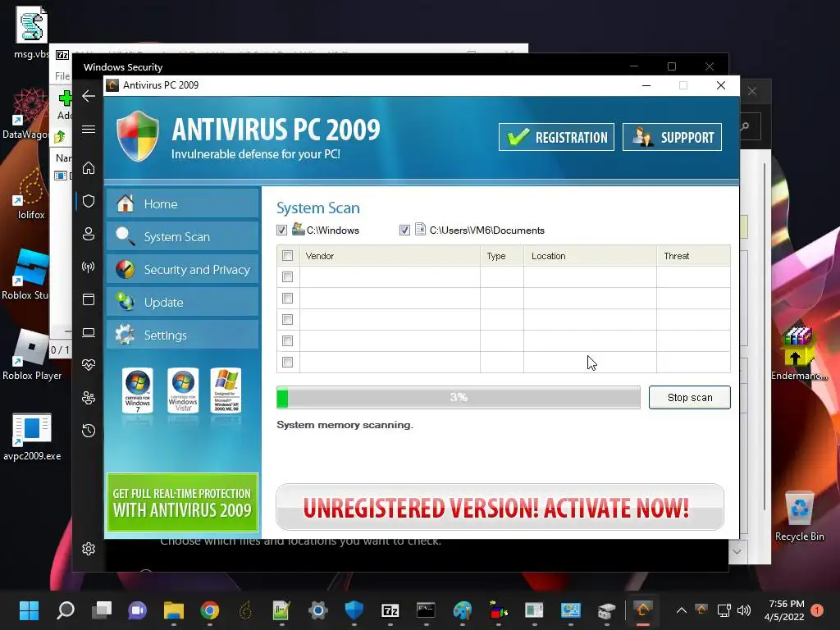Launch Google Chrome from taskbar

pyautogui.click(x=210, y=610)
